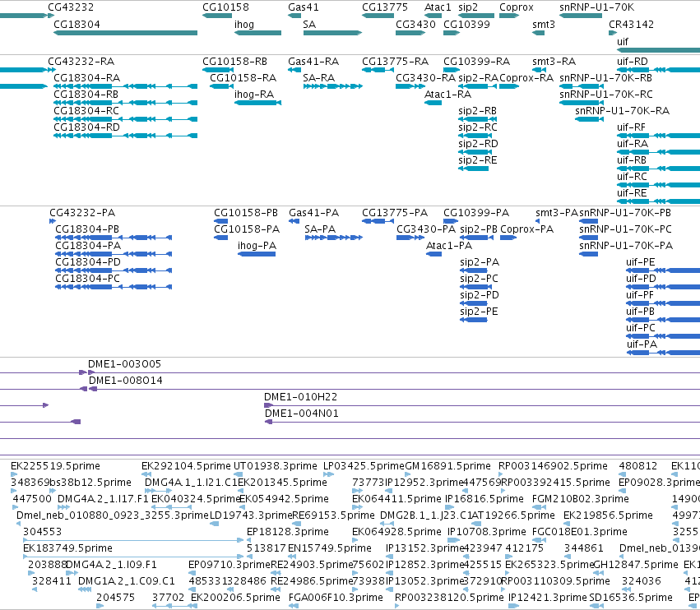
Task: Select the CG18304-PB protein label
Action: [x=87, y=229]
